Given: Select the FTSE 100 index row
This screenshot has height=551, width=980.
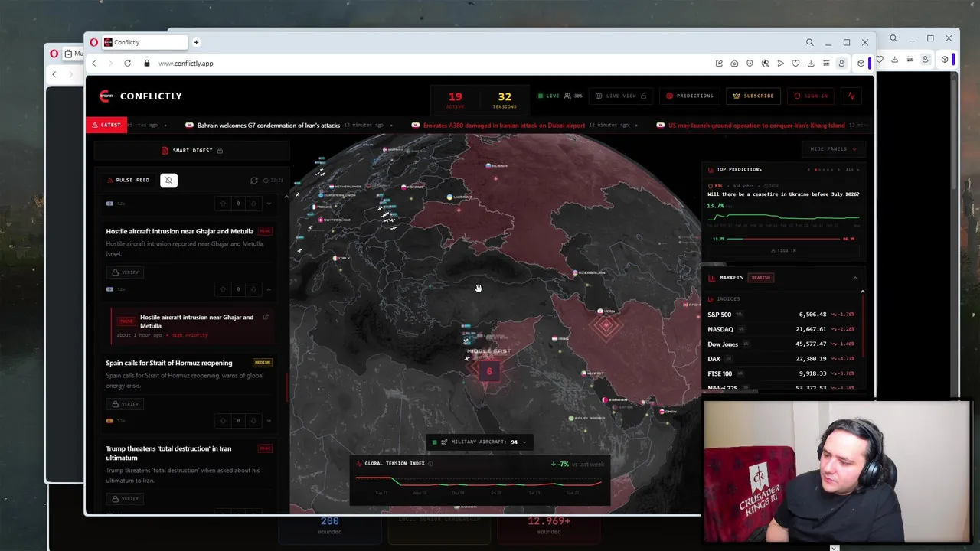Looking at the screenshot, I should [781, 373].
